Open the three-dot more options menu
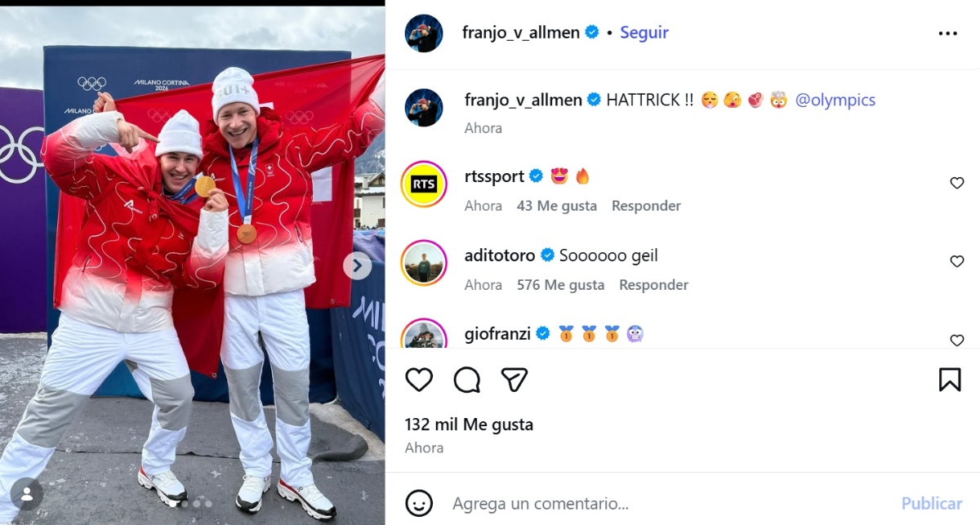The width and height of the screenshot is (980, 525). click(947, 33)
